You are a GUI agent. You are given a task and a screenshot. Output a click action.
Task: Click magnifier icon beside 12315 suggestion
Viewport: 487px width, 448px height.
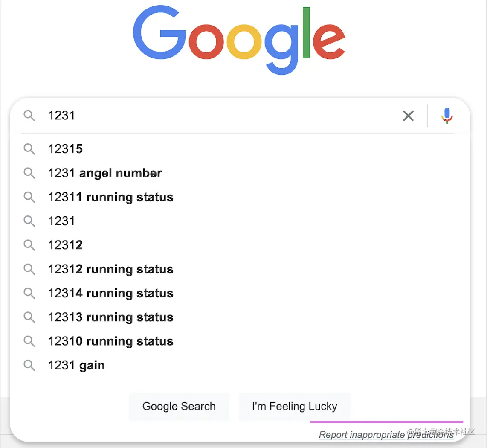(x=29, y=149)
